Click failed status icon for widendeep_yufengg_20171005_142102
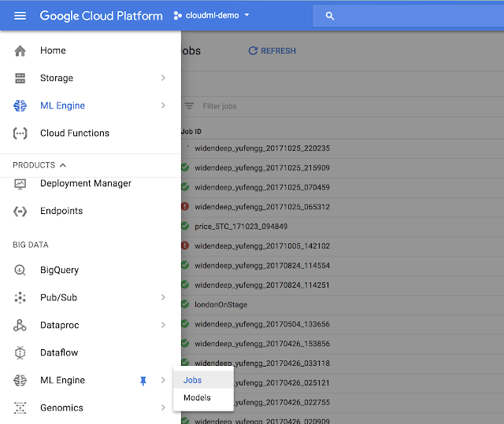Image resolution: width=504 pixels, height=424 pixels. 185,245
